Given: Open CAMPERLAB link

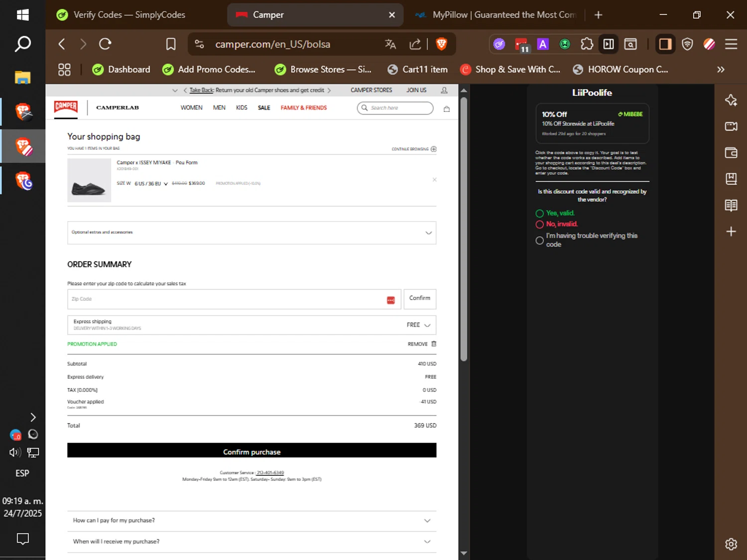Looking at the screenshot, I should coord(118,108).
